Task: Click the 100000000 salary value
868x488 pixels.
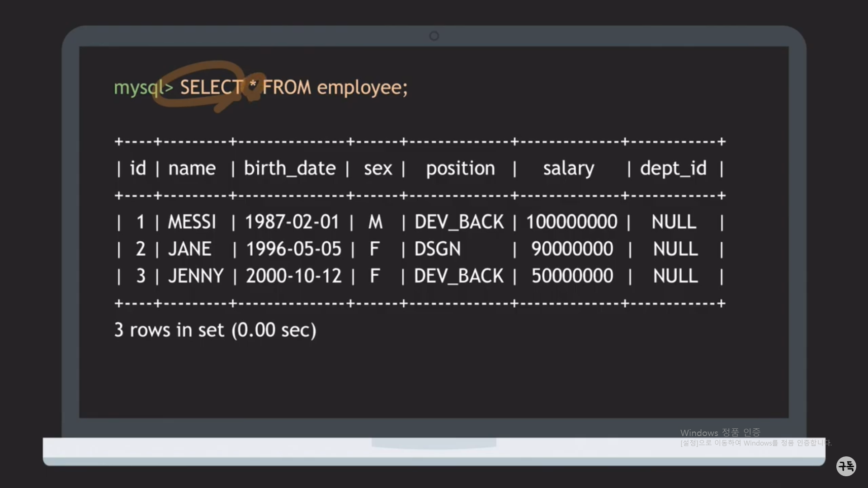Action: 571,222
